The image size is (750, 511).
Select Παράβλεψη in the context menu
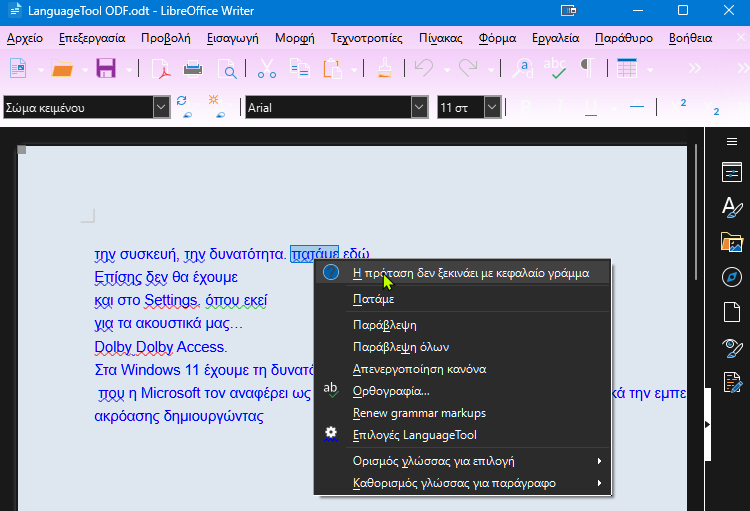tap(463, 325)
